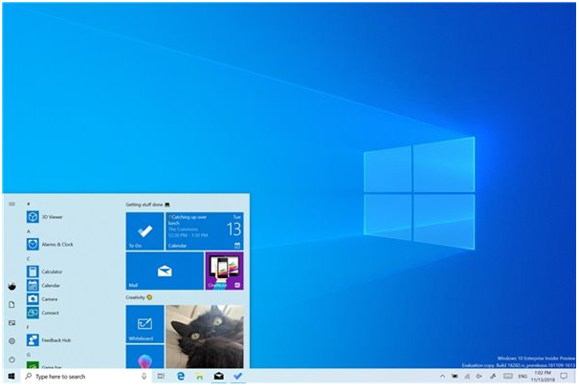Viewport: 579px width, 392px height.
Task: Click the volume icon in system tray
Action: (x=479, y=376)
